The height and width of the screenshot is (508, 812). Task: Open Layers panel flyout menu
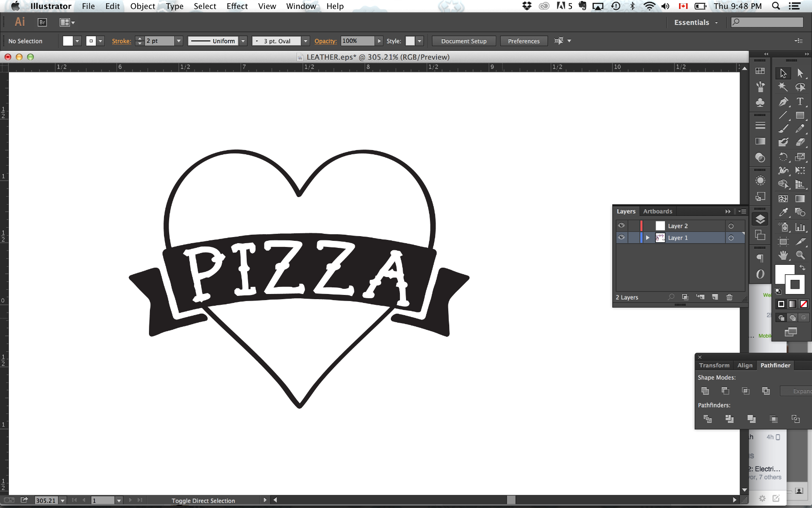[742, 211]
